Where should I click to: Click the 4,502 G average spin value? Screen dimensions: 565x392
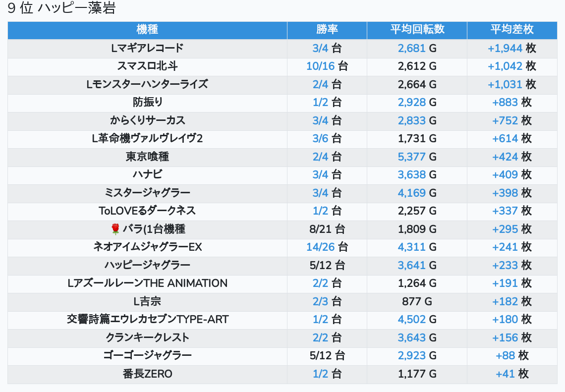click(x=411, y=319)
